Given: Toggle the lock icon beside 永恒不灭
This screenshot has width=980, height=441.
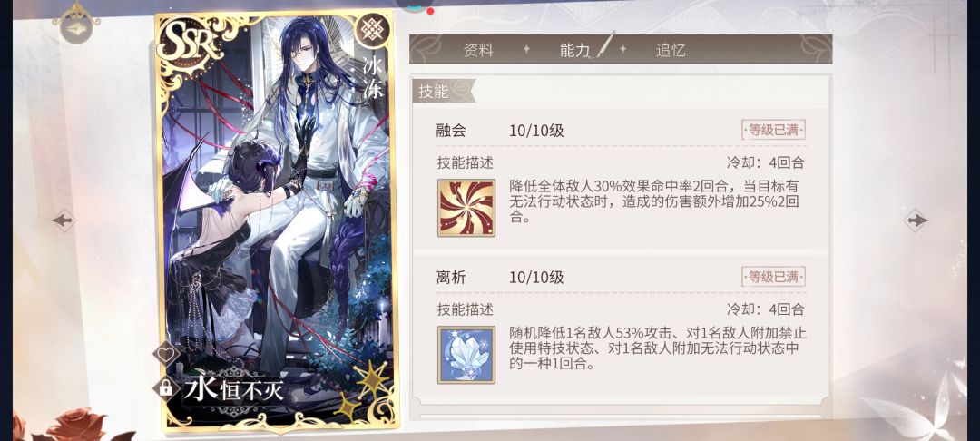Looking at the screenshot, I should pyautogui.click(x=166, y=388).
